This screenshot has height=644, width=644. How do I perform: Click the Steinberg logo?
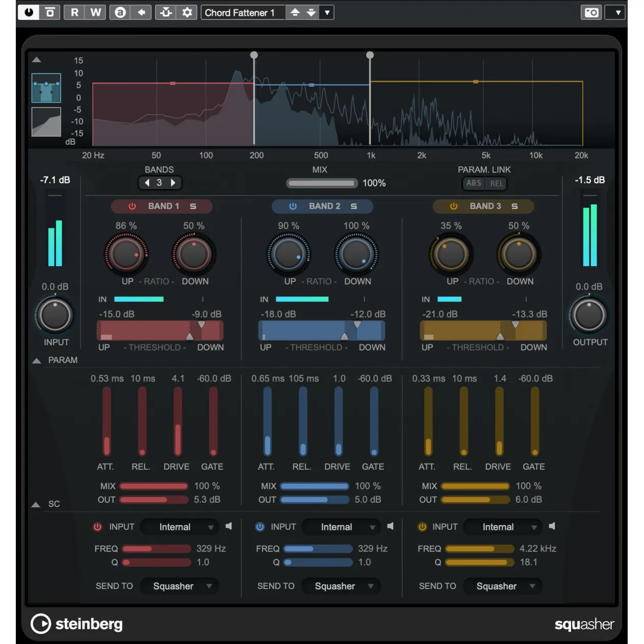tap(77, 624)
